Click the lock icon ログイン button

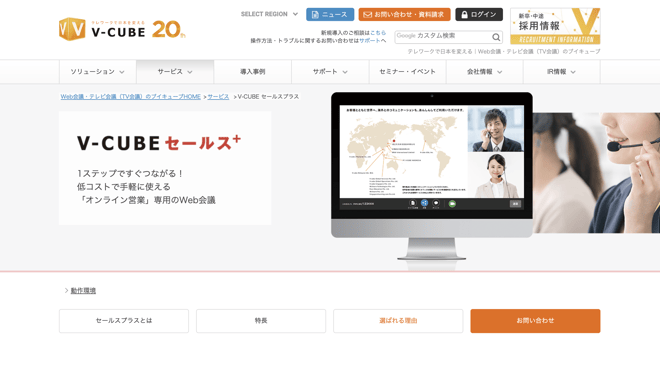479,14
